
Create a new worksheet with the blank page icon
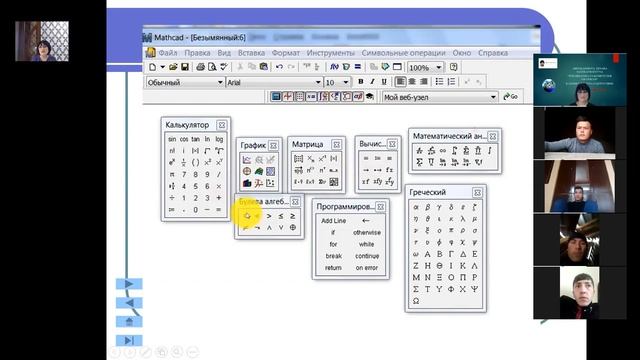click(153, 67)
